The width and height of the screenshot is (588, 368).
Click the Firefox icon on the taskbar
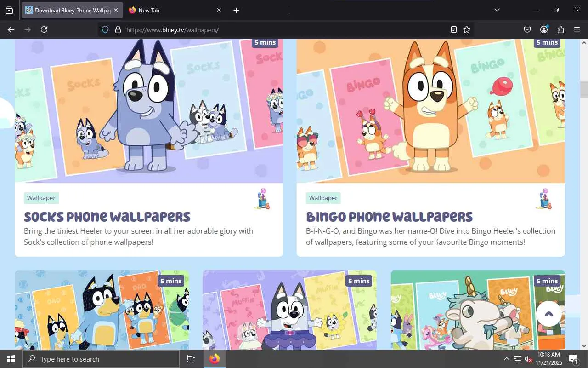pos(215,359)
